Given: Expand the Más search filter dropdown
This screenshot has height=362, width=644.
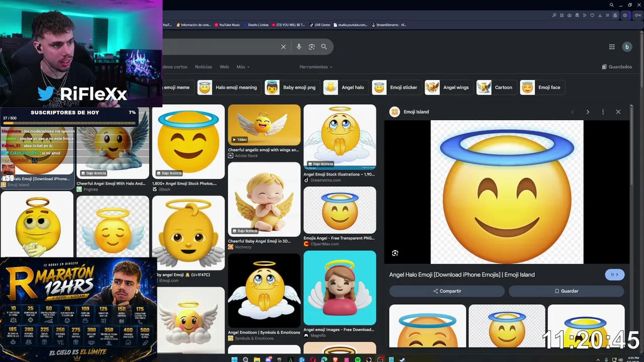Looking at the screenshot, I should click(x=243, y=67).
